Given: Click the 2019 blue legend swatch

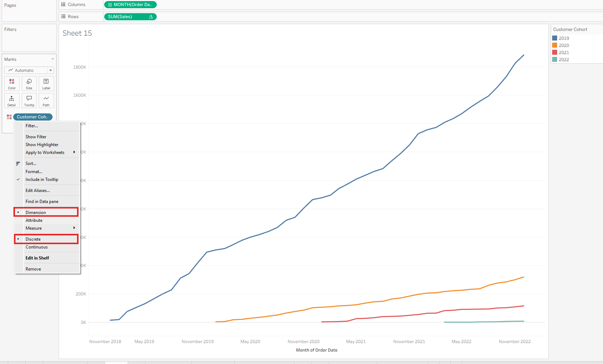Looking at the screenshot, I should point(555,38).
